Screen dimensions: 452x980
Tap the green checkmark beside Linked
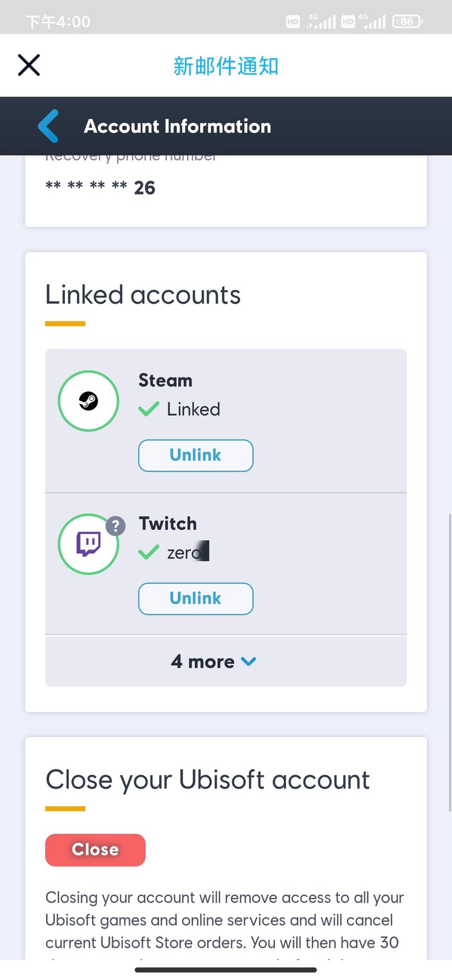pyautogui.click(x=149, y=409)
